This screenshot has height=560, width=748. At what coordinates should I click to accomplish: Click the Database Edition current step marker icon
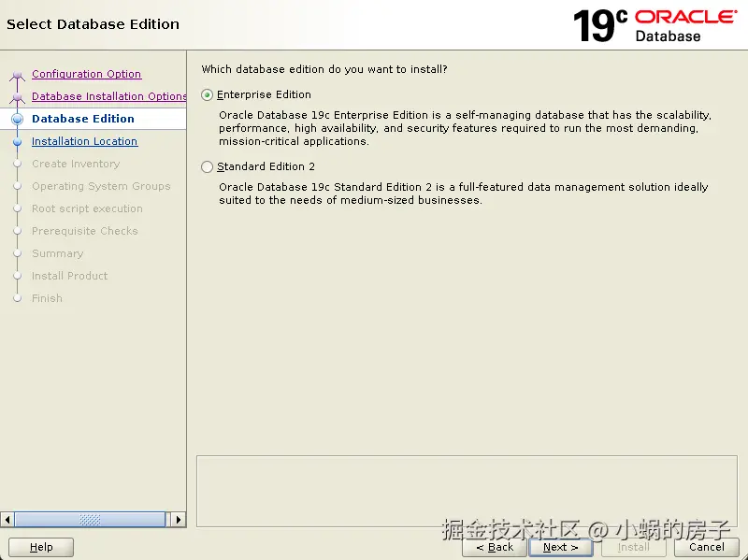pyautogui.click(x=17, y=120)
